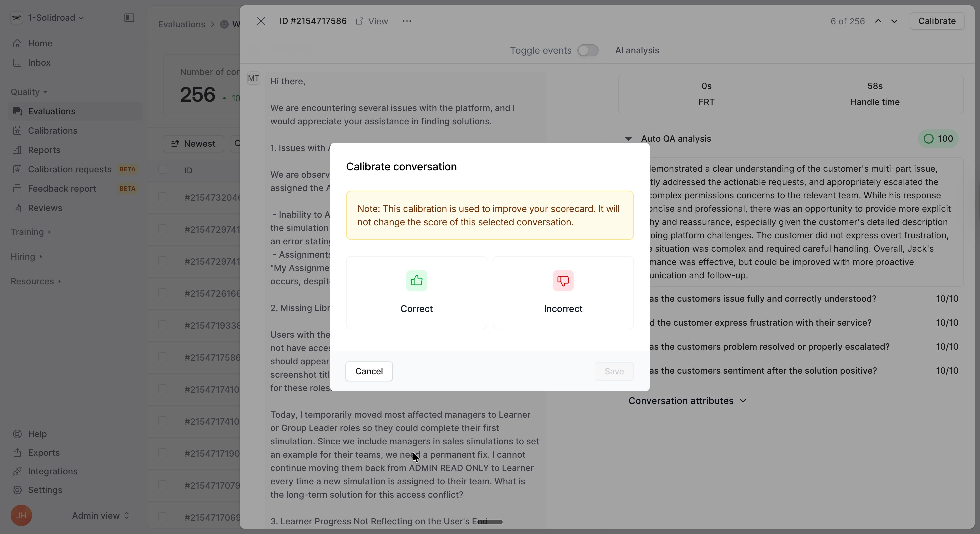Click the thumbs-down Incorrect icon
Screen dimensions: 980x534
point(563,281)
